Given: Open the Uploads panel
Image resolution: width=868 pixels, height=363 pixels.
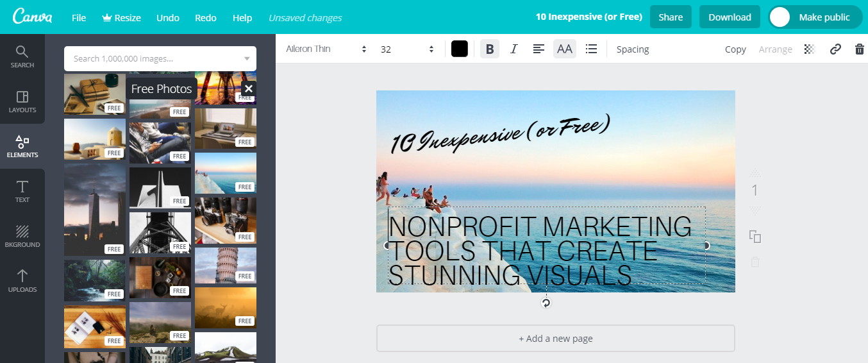Looking at the screenshot, I should 22,280.
